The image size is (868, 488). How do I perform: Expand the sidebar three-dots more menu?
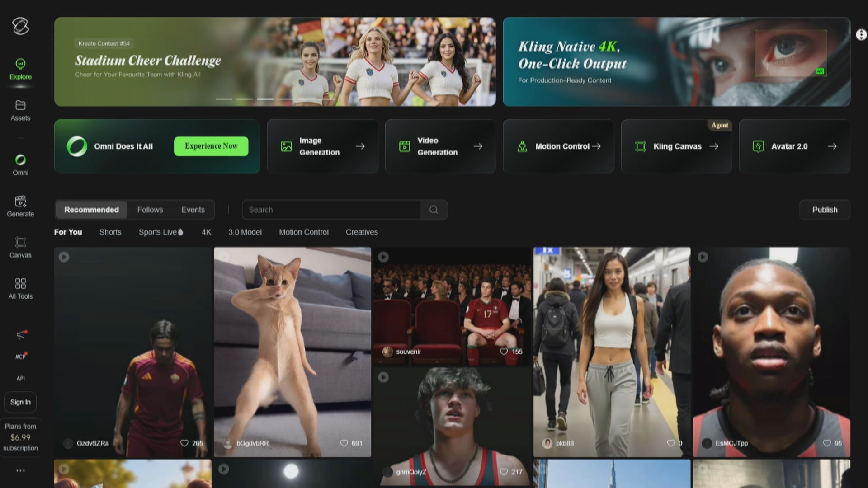tap(20, 470)
